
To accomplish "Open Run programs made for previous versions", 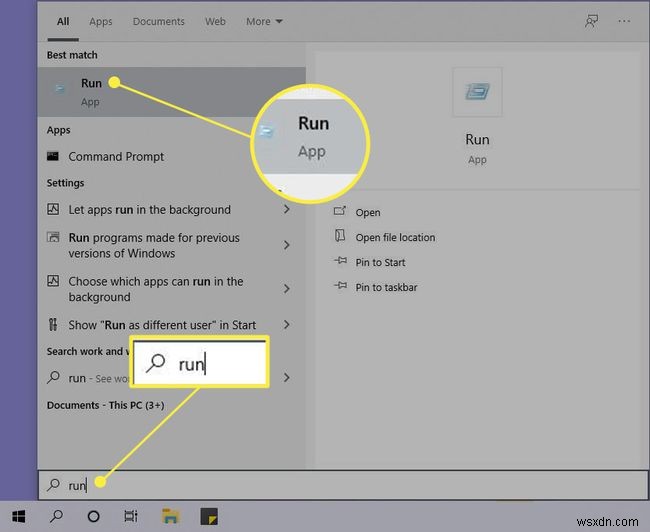I will coord(154,245).
